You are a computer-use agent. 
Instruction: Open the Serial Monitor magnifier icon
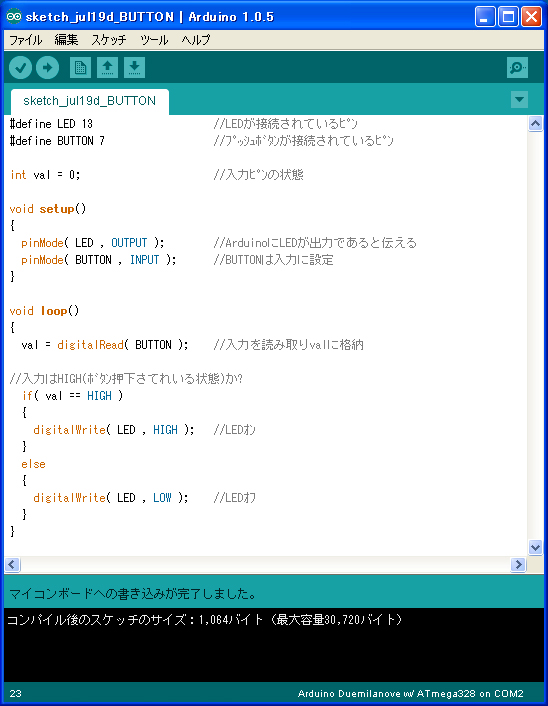click(x=517, y=68)
